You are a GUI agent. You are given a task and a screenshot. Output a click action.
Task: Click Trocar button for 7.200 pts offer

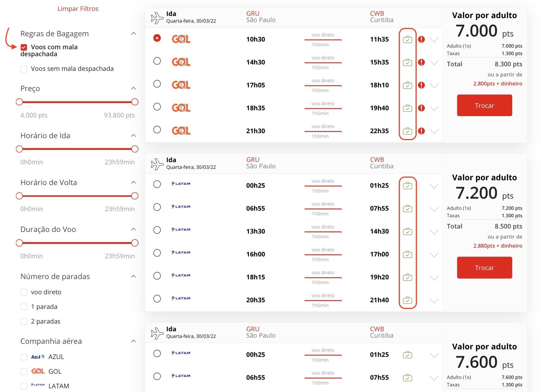click(484, 268)
